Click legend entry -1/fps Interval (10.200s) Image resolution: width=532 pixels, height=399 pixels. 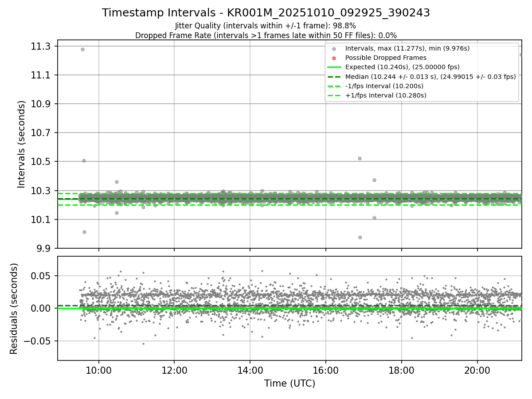coord(384,86)
